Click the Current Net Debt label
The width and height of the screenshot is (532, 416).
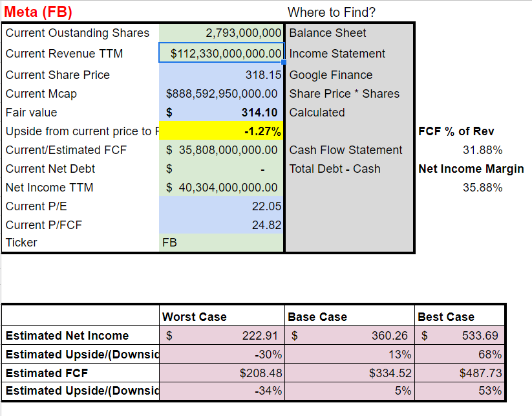tap(50, 169)
